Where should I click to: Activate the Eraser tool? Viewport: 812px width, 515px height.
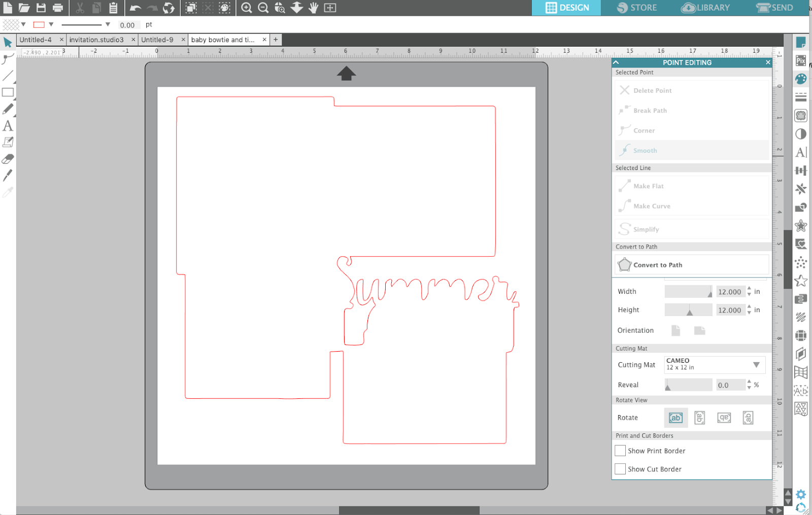(8, 159)
